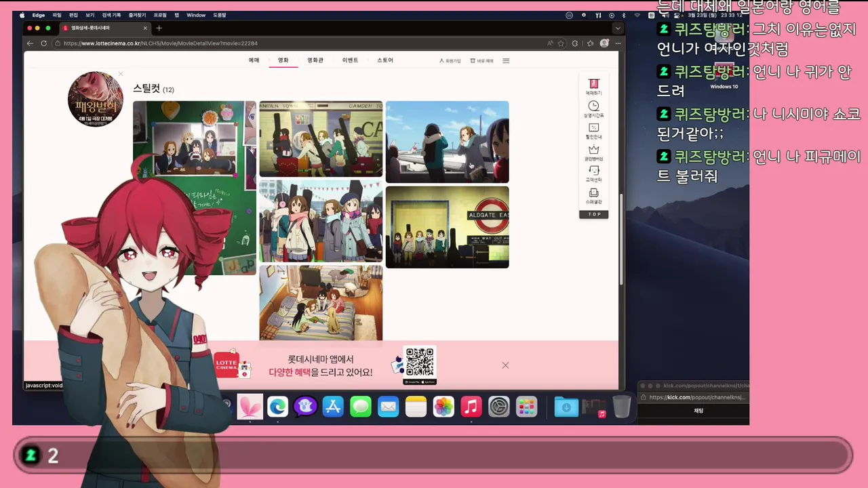Open the pink flower app in Dock
868x488 pixels.
click(250, 406)
